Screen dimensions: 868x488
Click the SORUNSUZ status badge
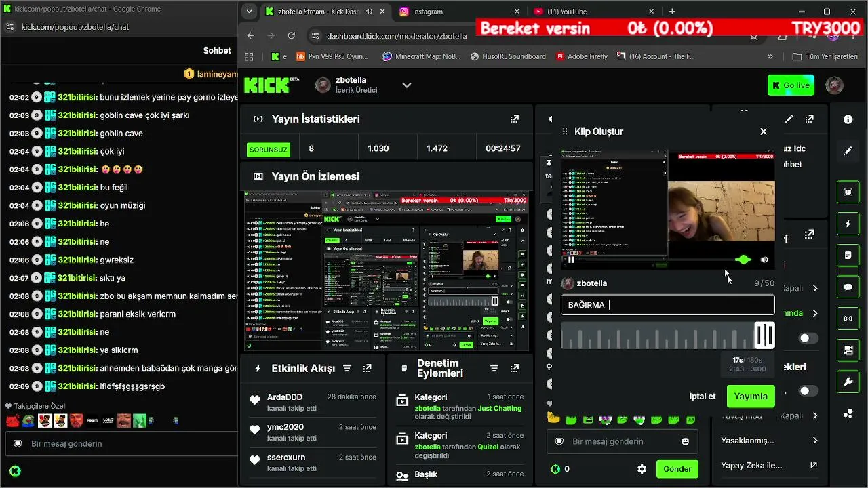[x=269, y=149]
